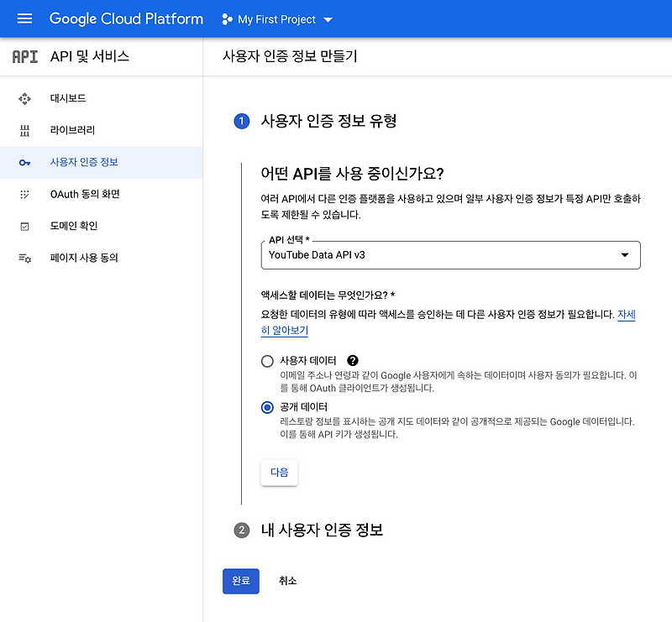Open the hamburger navigation menu
The width and height of the screenshot is (672, 622).
tap(24, 18)
